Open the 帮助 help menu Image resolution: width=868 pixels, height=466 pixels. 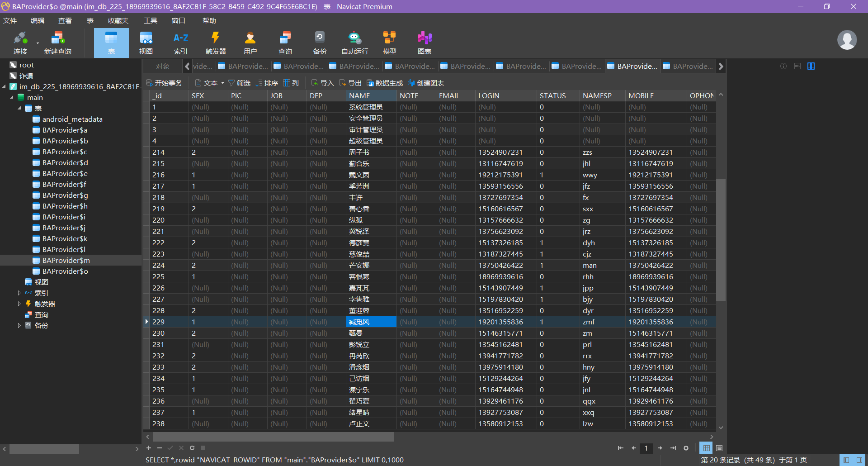209,21
